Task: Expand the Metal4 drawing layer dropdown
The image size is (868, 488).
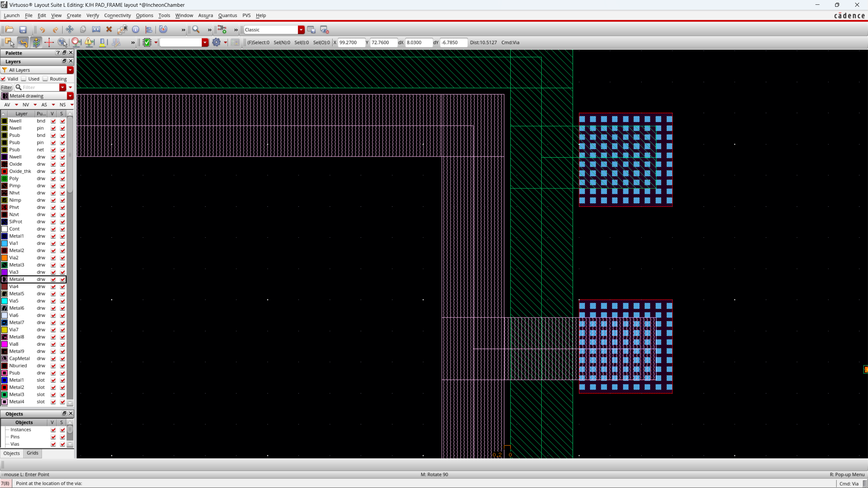Action: coord(70,96)
